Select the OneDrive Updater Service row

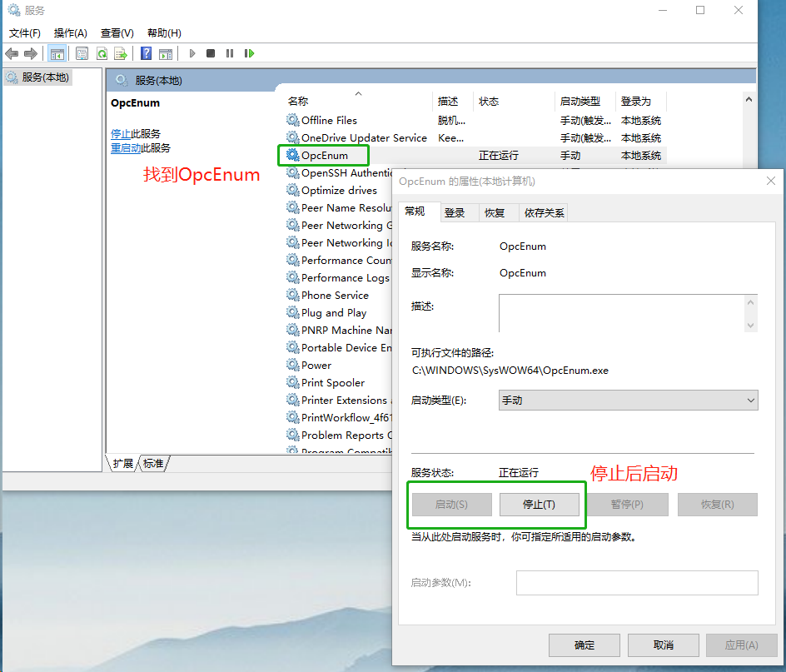click(475, 138)
